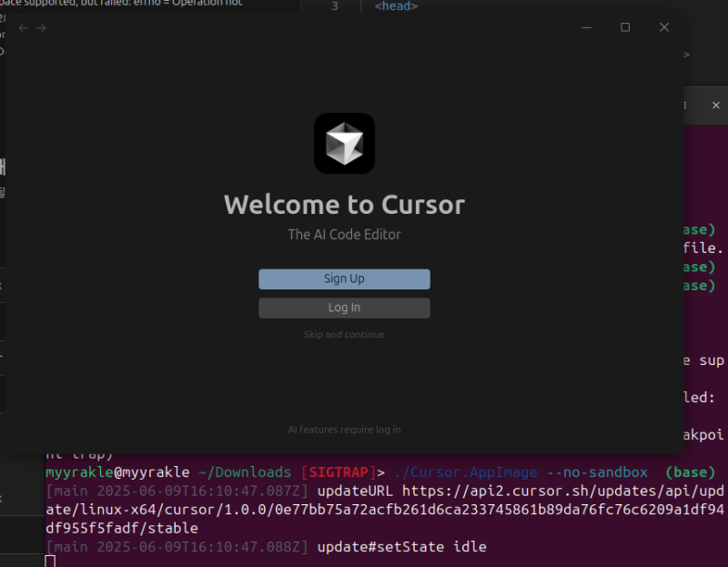Image resolution: width=728 pixels, height=567 pixels.
Task: Click the Sign Up button
Action: click(344, 279)
